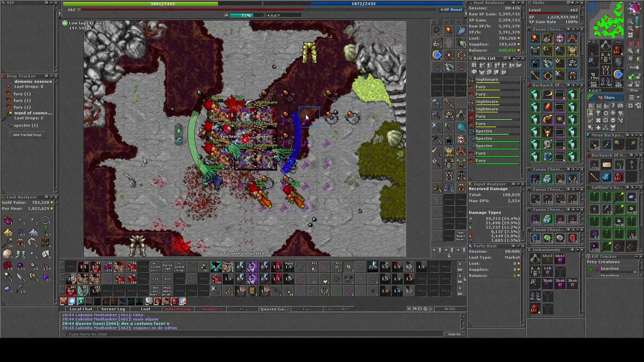Click the feather item count 19 in Galthen's Satchel
Image resolution: width=644 pixels, height=362 pixels.
(607, 209)
